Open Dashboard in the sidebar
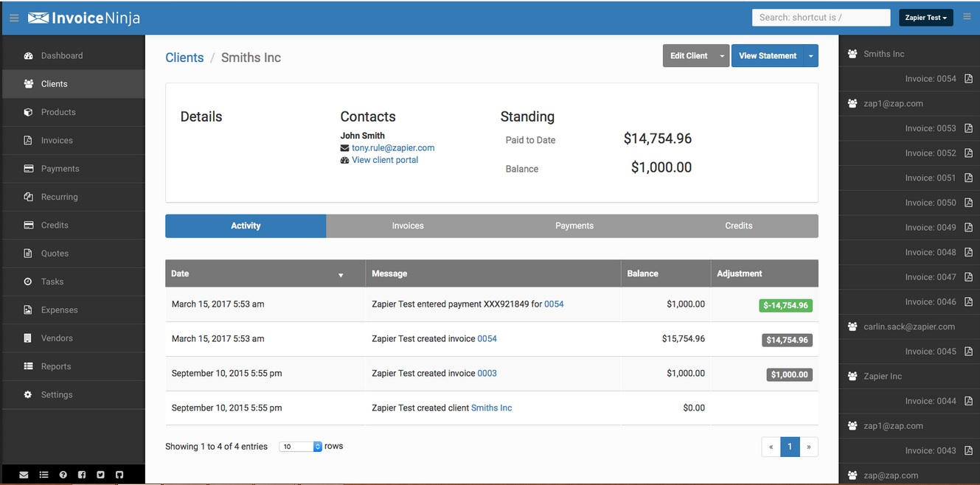This screenshot has height=485, width=980. pos(73,56)
